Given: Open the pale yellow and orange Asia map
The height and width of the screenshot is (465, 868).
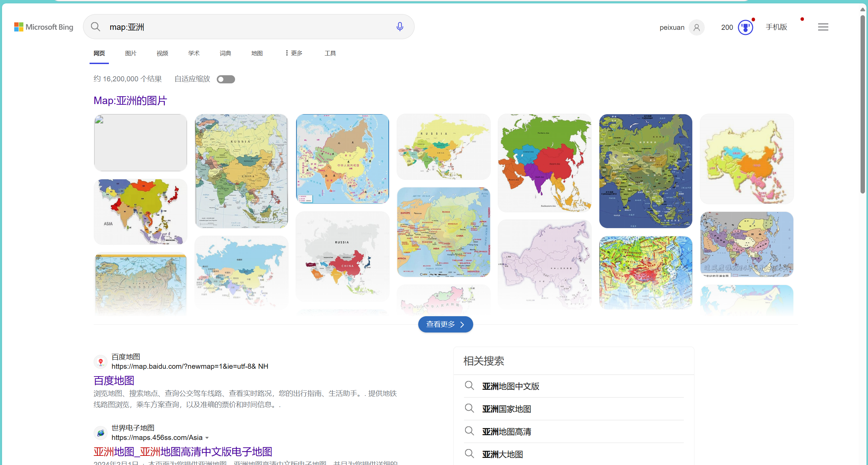Looking at the screenshot, I should click(747, 159).
